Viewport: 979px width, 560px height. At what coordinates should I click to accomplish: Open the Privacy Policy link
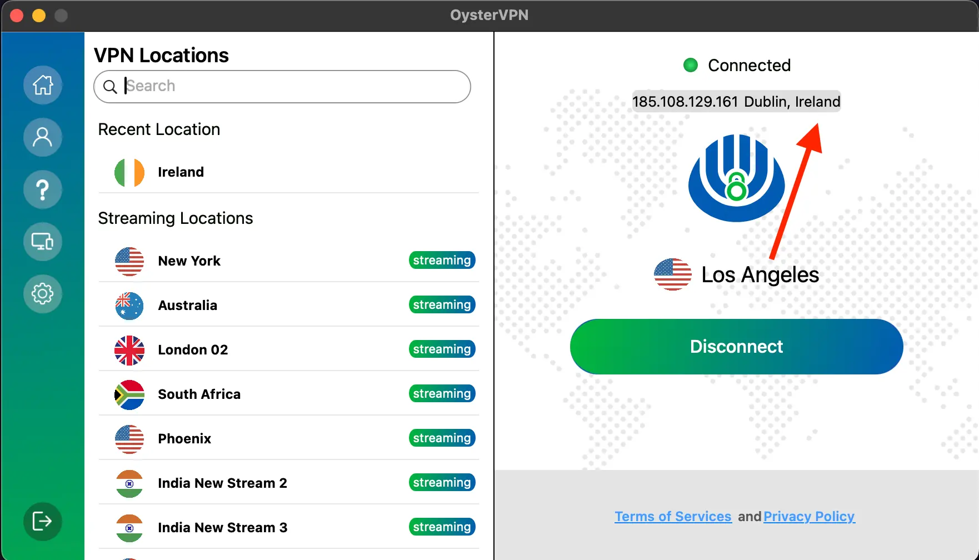(809, 517)
